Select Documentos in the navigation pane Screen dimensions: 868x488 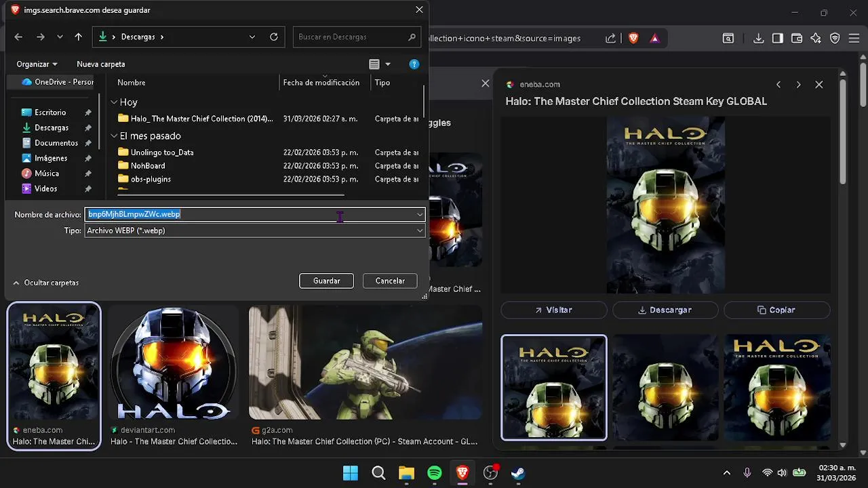(56, 143)
